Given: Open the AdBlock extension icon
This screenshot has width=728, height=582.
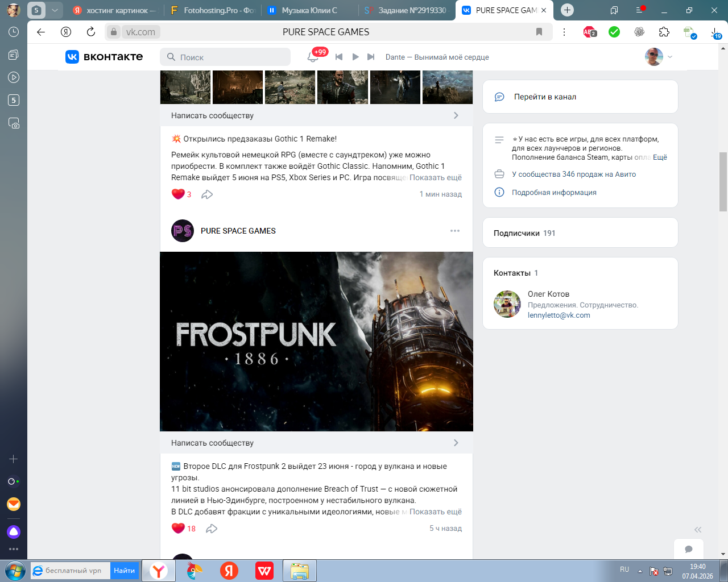Looking at the screenshot, I should [x=589, y=32].
